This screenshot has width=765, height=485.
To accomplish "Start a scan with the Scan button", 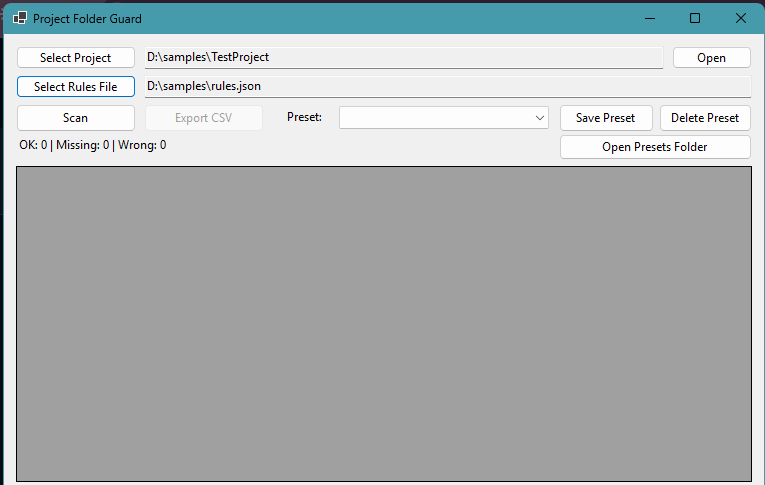I will (x=76, y=118).
